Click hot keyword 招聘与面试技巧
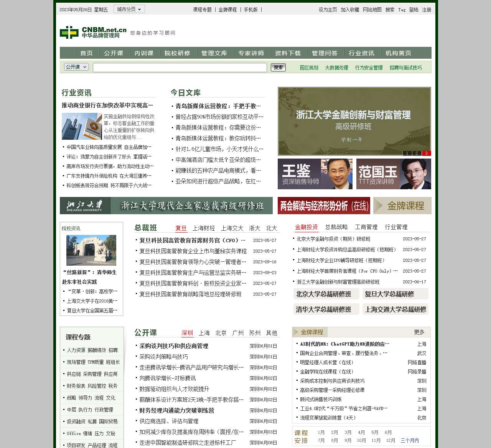 pos(405,68)
